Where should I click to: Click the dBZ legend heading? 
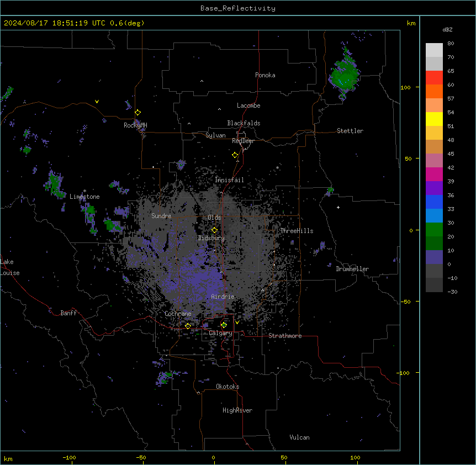[447, 30]
